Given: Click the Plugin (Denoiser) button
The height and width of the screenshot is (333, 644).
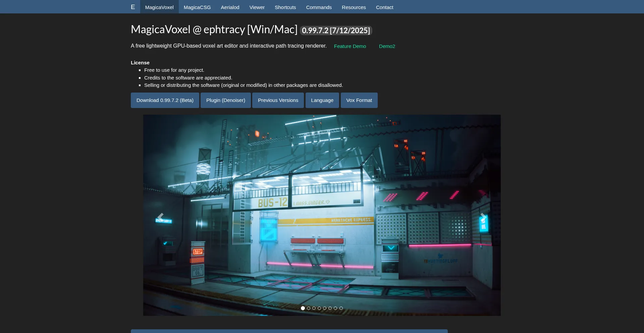Looking at the screenshot, I should pos(226,100).
